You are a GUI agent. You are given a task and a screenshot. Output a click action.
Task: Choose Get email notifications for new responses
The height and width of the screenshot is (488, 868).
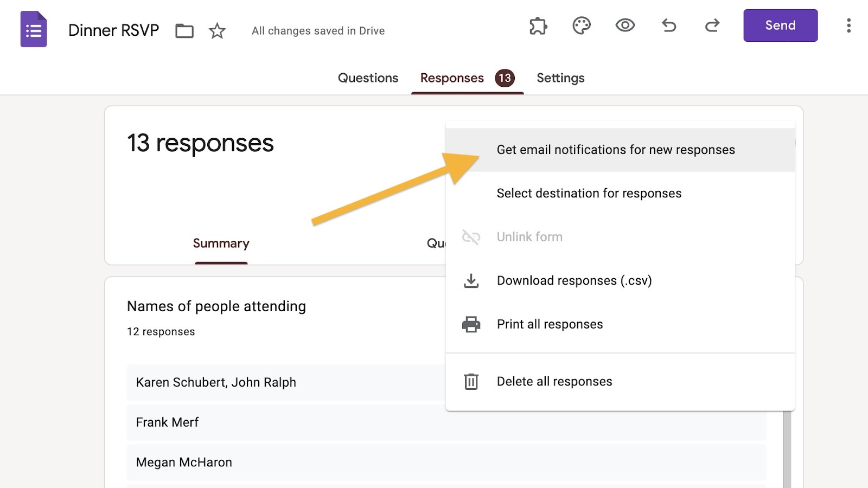coord(616,150)
